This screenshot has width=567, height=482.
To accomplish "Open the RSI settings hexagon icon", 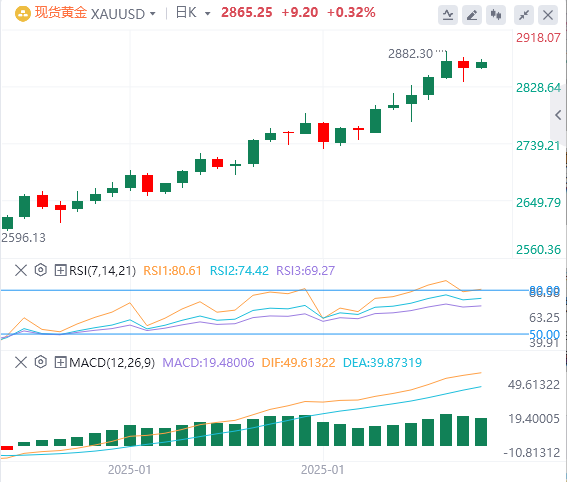I will 40,270.
